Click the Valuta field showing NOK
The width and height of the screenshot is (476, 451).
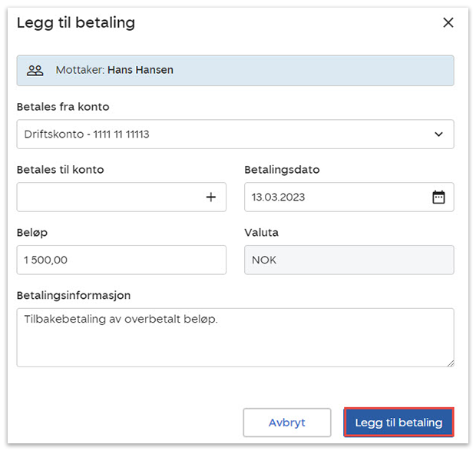[349, 260]
